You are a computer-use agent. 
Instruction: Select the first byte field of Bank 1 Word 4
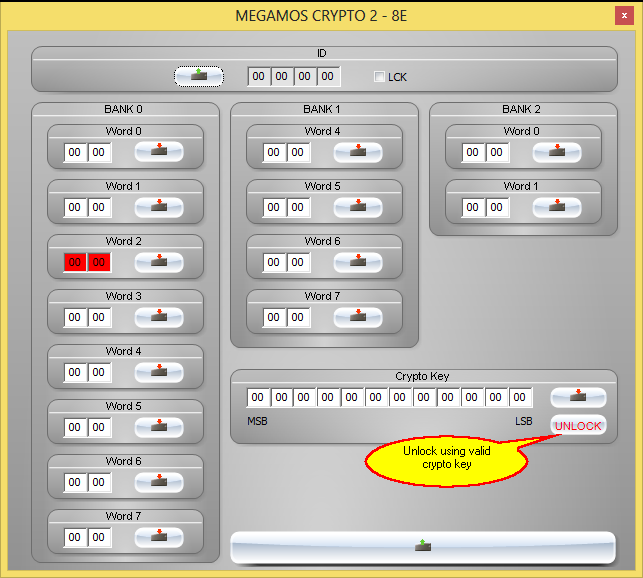click(274, 152)
